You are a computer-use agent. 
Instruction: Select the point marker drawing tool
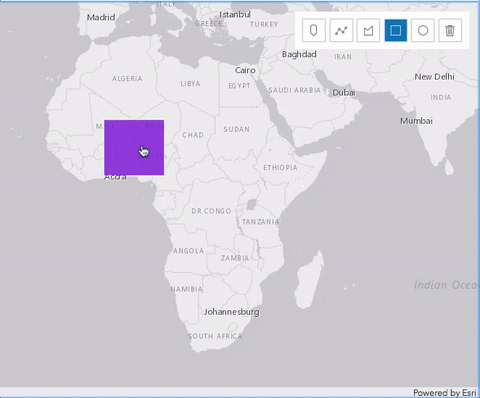313,30
